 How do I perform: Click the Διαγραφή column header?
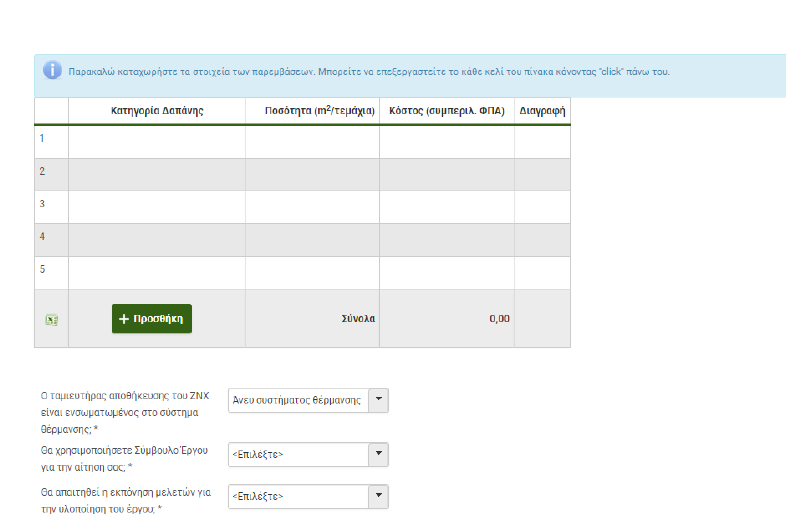pyautogui.click(x=542, y=111)
